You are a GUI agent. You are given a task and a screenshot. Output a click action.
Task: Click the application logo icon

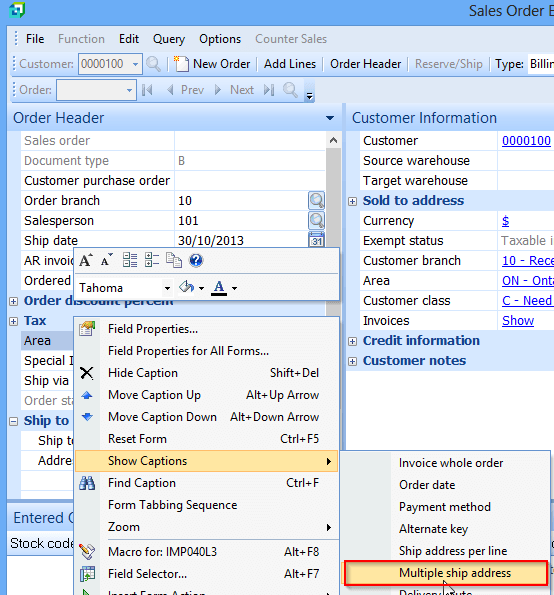pos(17,10)
